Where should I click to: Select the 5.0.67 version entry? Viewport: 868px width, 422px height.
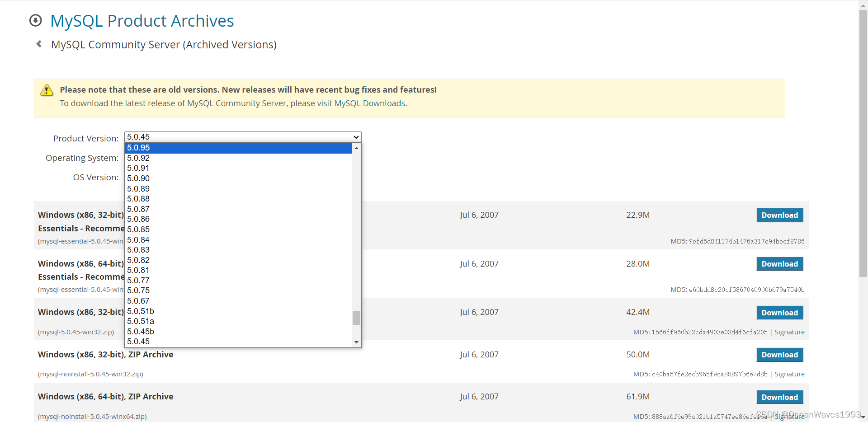(238, 301)
